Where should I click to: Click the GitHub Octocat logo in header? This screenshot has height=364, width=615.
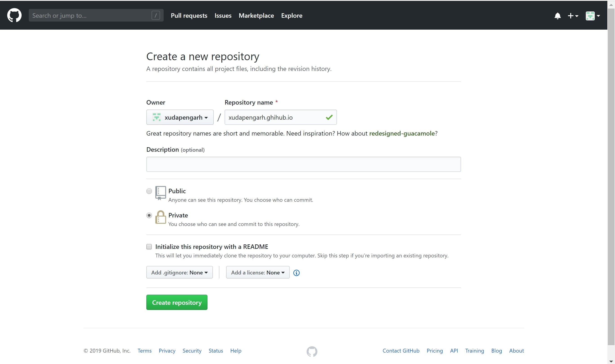point(14,15)
